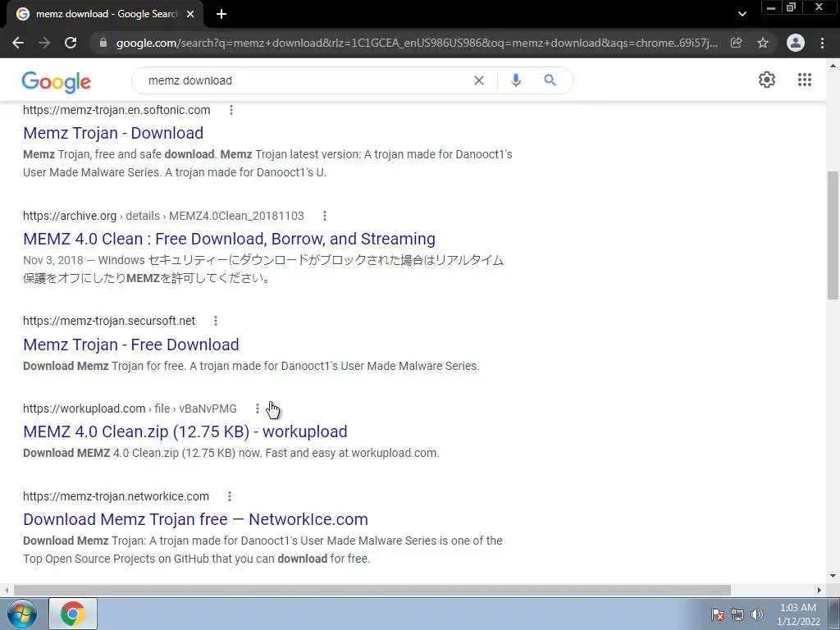Click the https://archive.org URL breadcrumb

[163, 216]
